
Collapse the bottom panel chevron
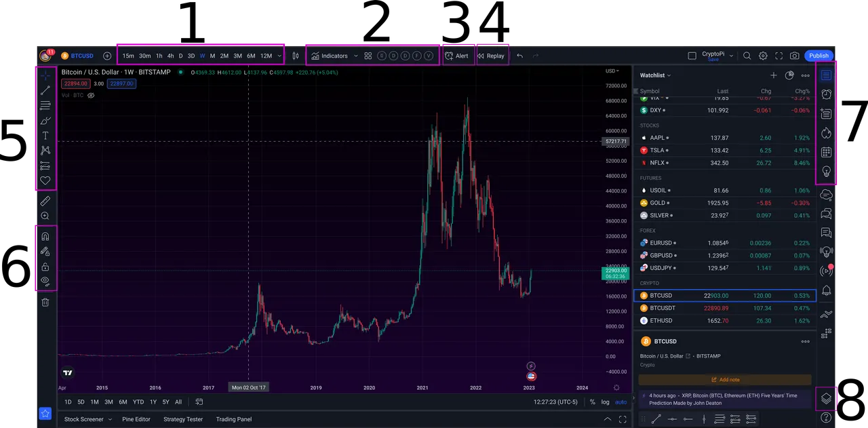(608, 419)
